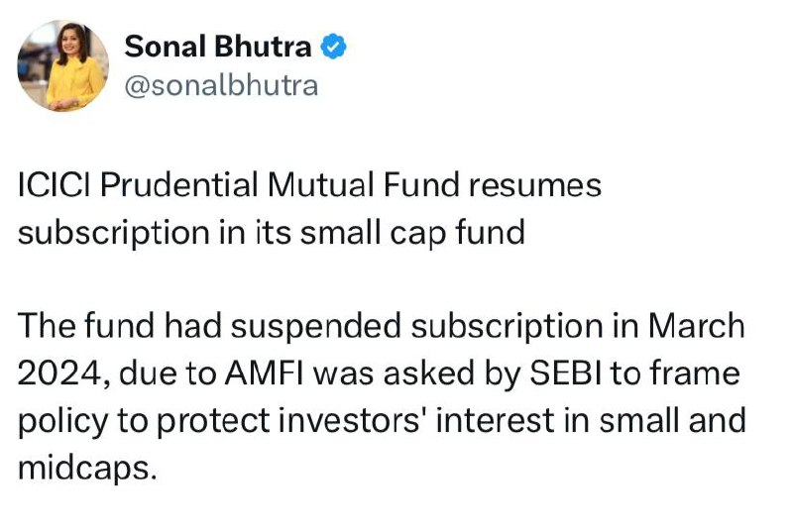Select the phrase small cap fund
The image size is (793, 532).
coord(412,234)
